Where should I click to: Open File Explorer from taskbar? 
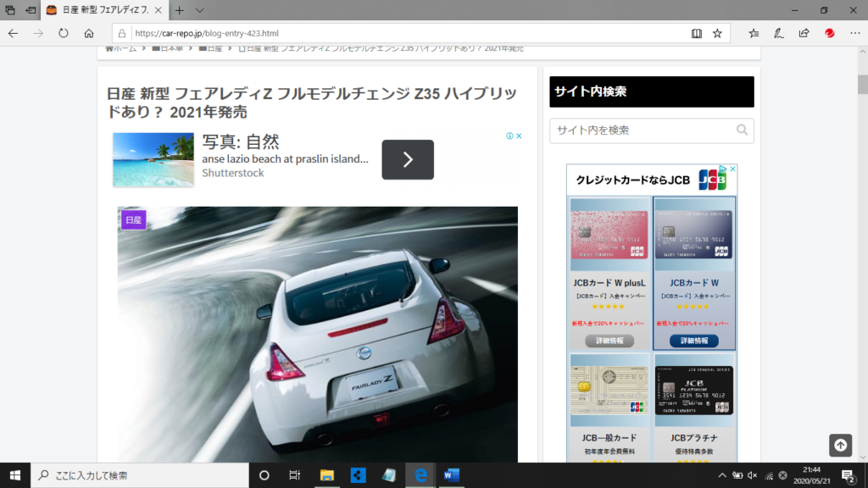327,475
